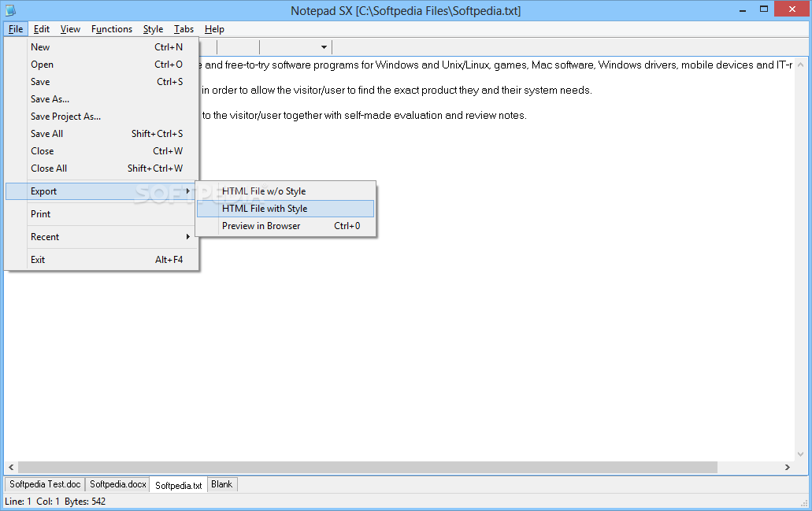Select the Save As... entry
The width and height of the screenshot is (812, 511).
pos(102,99)
